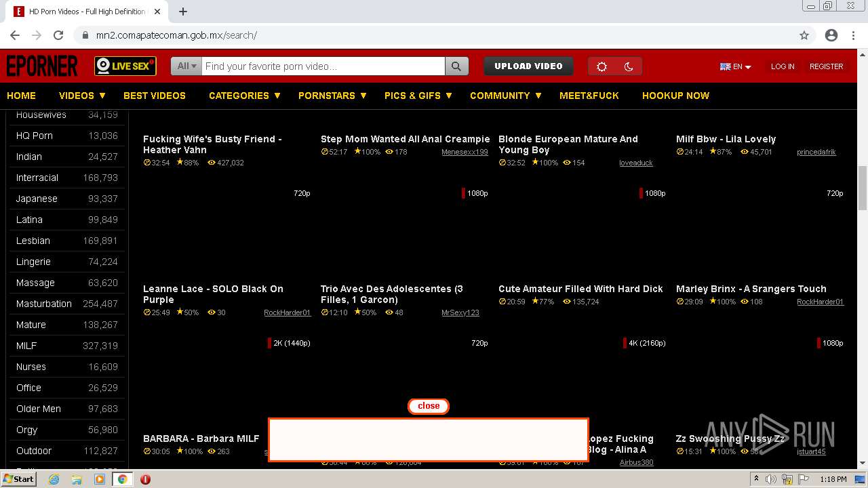
Task: Open "Leanne Lace - SOLO Black On Purple" title
Action: click(213, 294)
